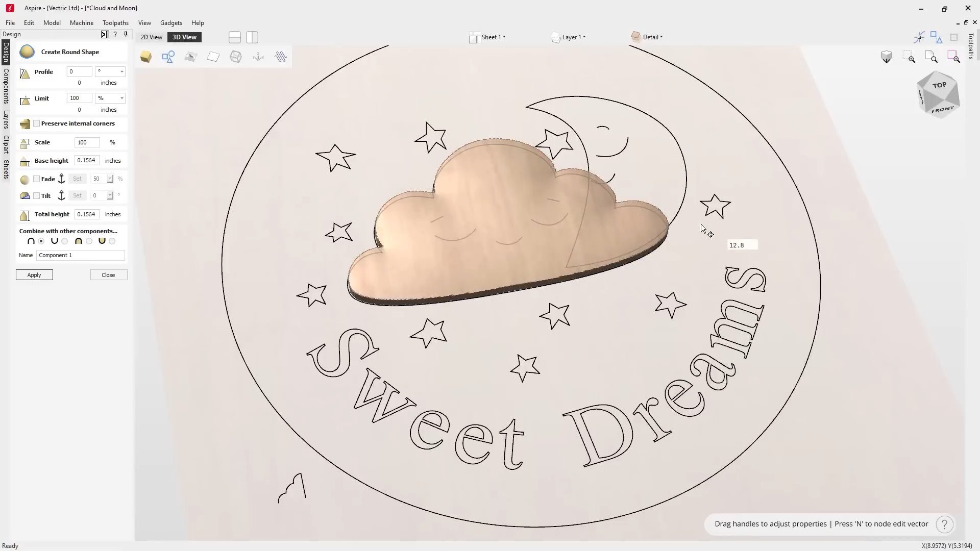
Task: Open the Limit percent unit dropdown
Action: pos(110,98)
